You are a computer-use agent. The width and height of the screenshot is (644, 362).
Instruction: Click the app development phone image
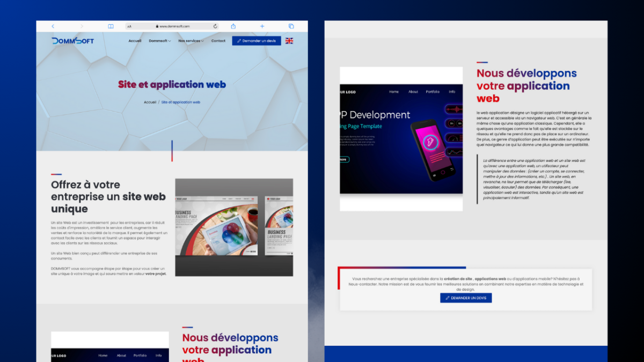click(401, 138)
